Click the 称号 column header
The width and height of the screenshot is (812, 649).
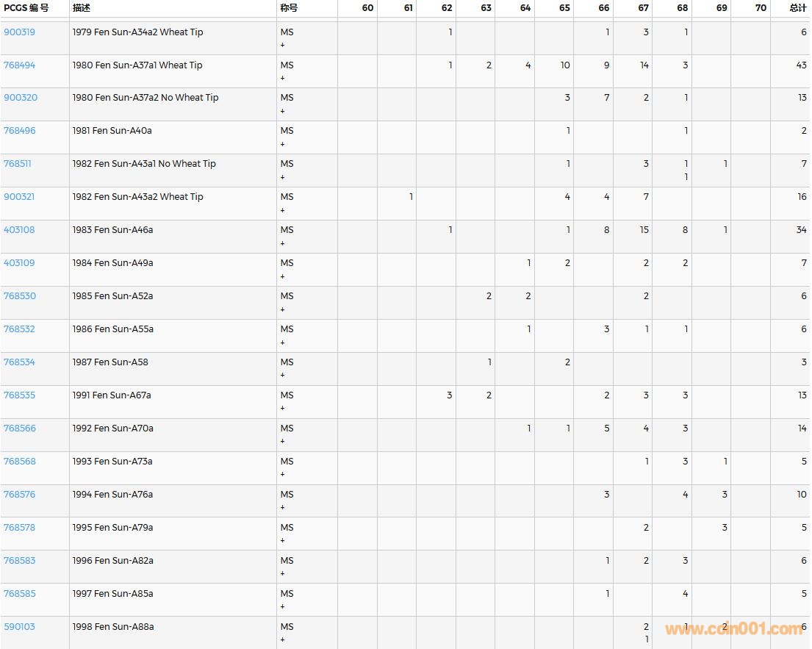point(289,8)
